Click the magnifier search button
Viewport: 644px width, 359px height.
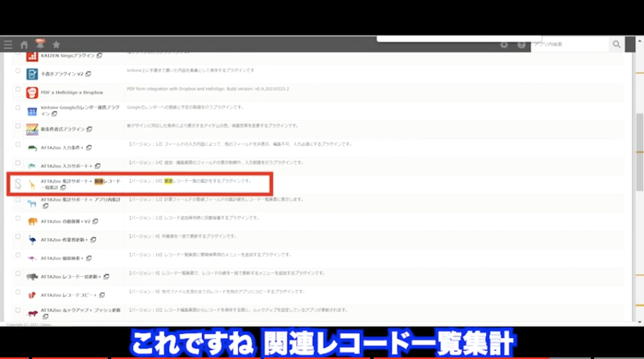pyautogui.click(x=617, y=45)
